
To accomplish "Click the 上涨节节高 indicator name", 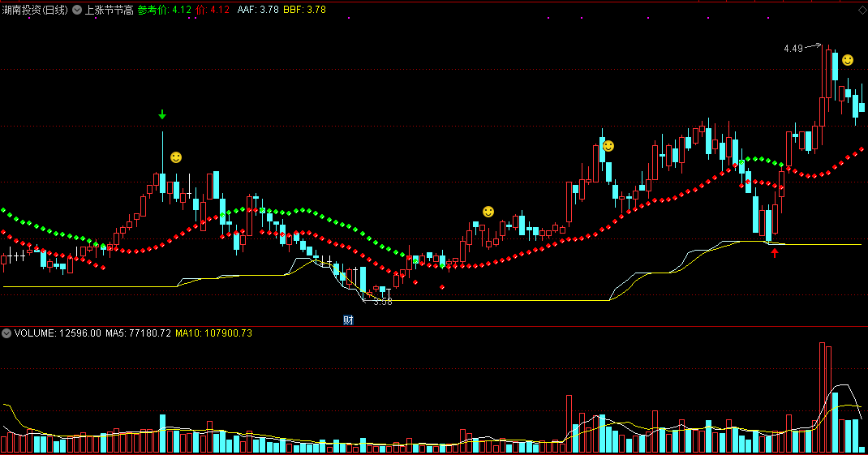I will (109, 10).
